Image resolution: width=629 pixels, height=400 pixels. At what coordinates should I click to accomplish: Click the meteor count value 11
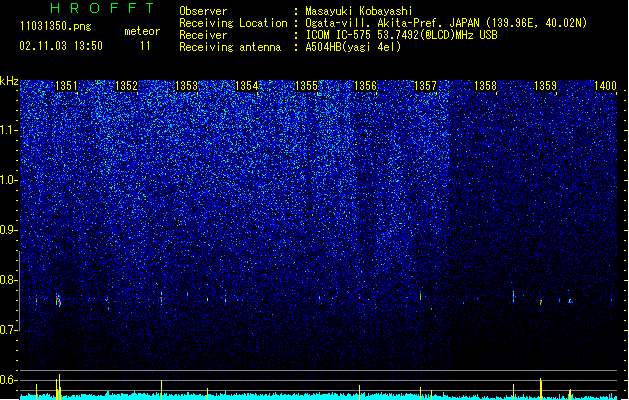coord(145,46)
